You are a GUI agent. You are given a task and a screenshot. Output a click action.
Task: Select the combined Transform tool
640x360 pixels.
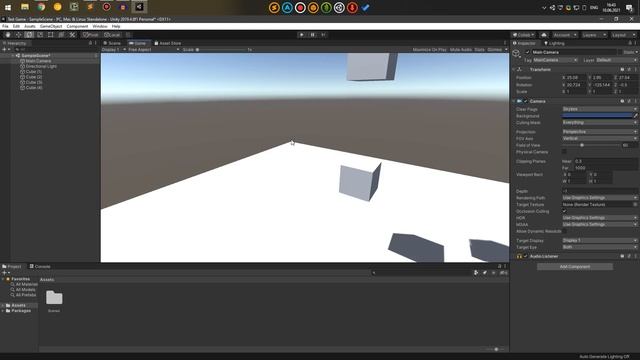(61, 35)
